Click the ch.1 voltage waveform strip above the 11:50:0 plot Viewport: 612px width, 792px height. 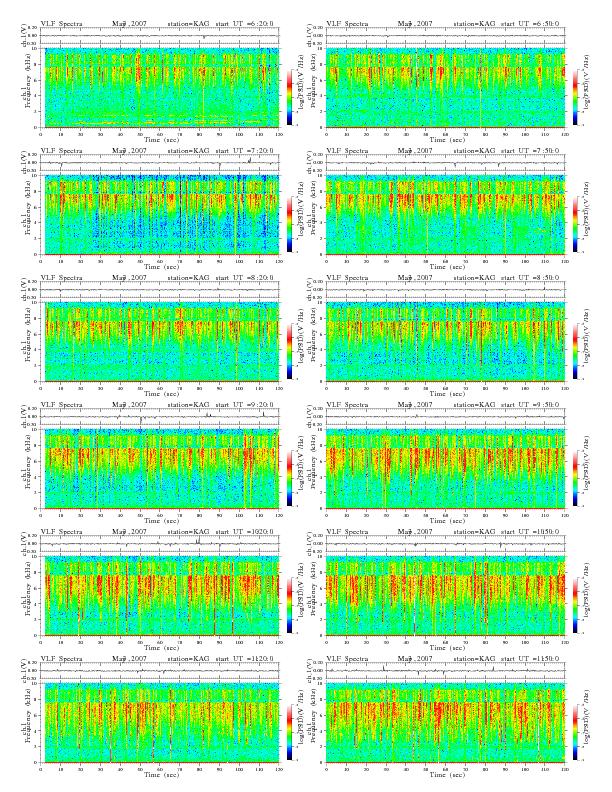point(445,671)
